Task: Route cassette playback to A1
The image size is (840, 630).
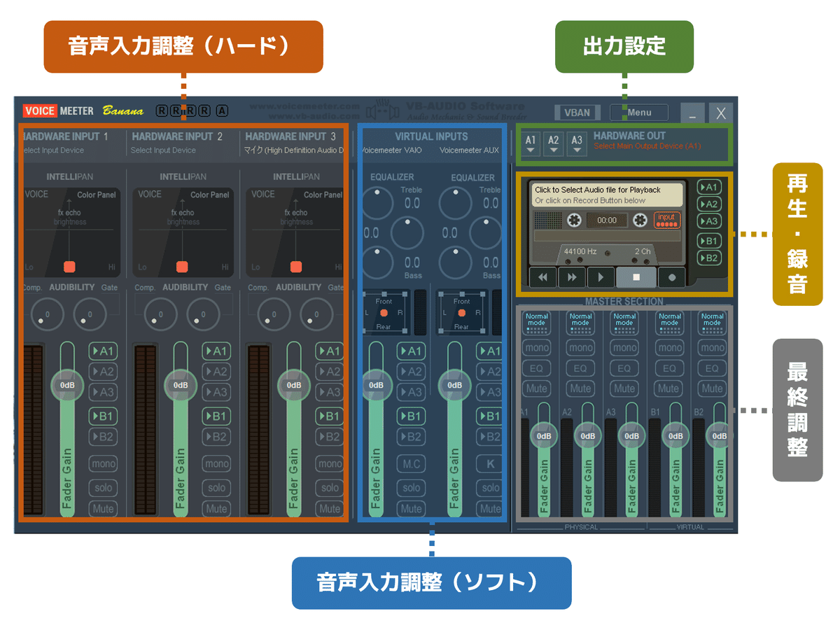Action: tap(709, 187)
